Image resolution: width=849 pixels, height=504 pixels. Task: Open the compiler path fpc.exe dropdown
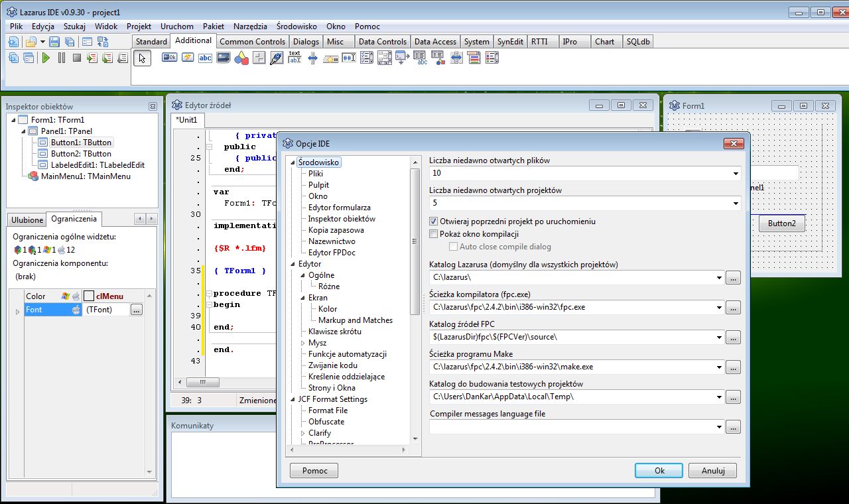click(718, 308)
